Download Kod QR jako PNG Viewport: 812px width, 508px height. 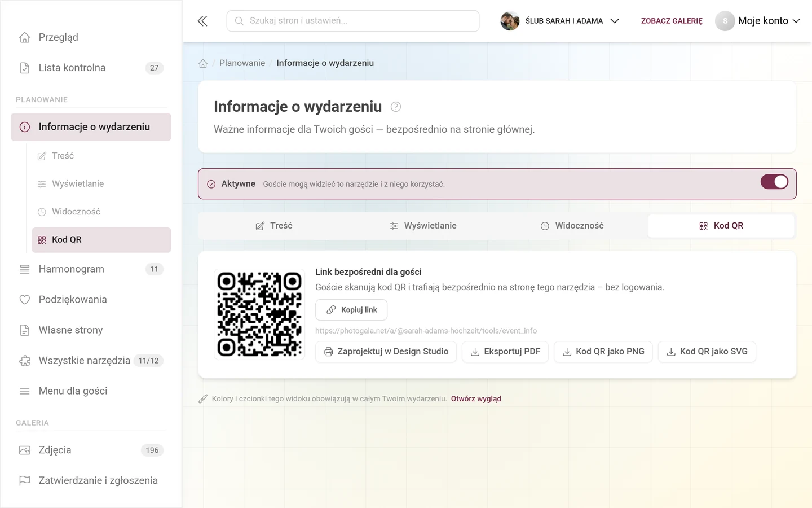(603, 352)
